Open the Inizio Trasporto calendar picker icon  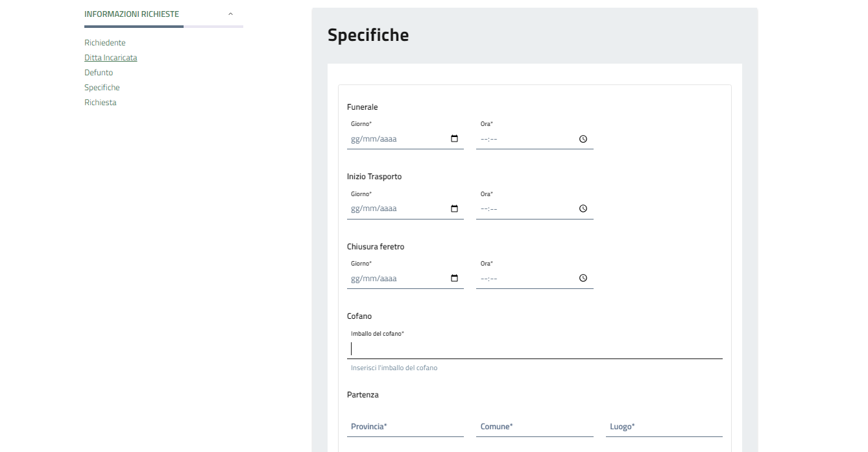454,208
